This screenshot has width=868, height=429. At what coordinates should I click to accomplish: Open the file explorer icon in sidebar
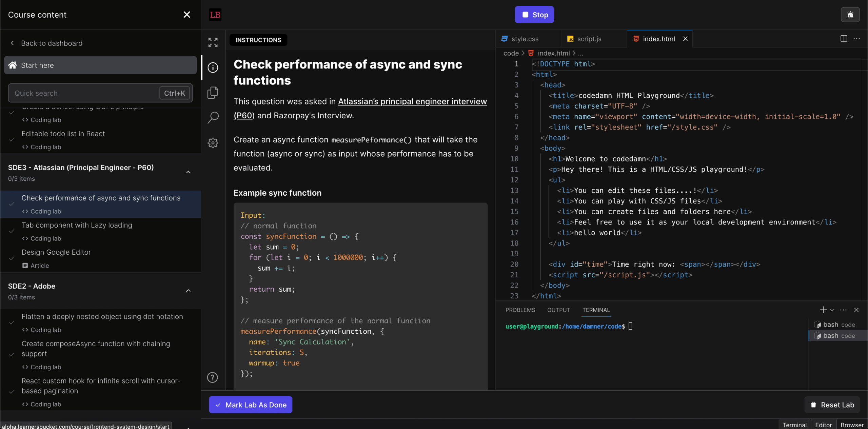click(213, 92)
